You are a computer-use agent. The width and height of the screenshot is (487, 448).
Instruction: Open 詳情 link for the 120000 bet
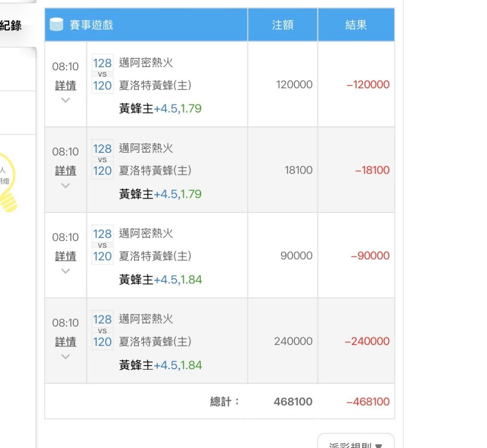(65, 85)
